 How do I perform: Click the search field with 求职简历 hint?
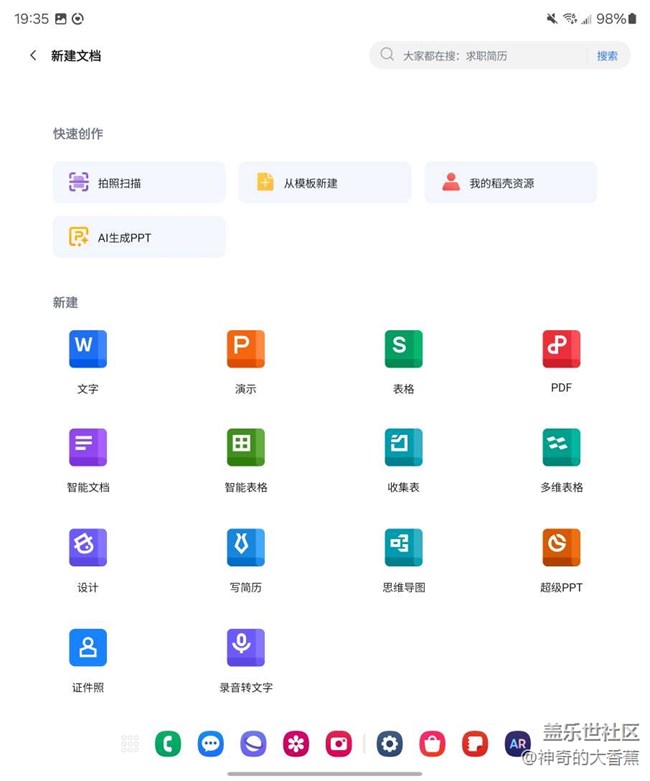[x=480, y=56]
